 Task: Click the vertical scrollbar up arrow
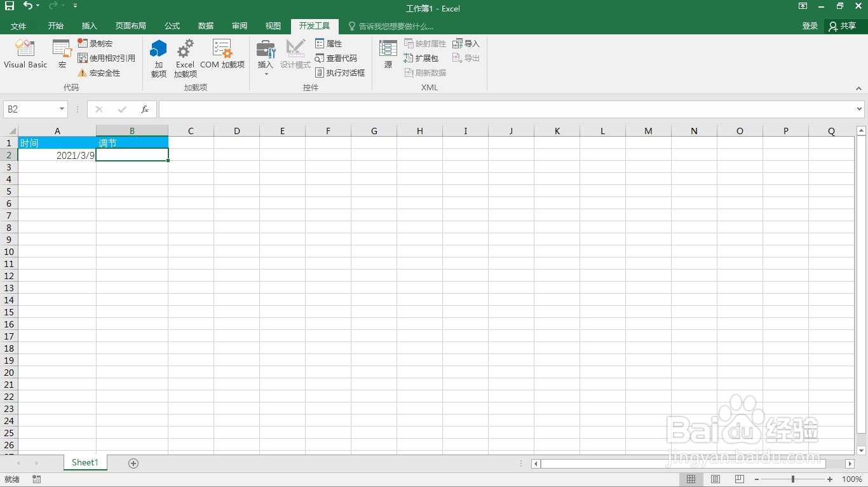[x=862, y=130]
